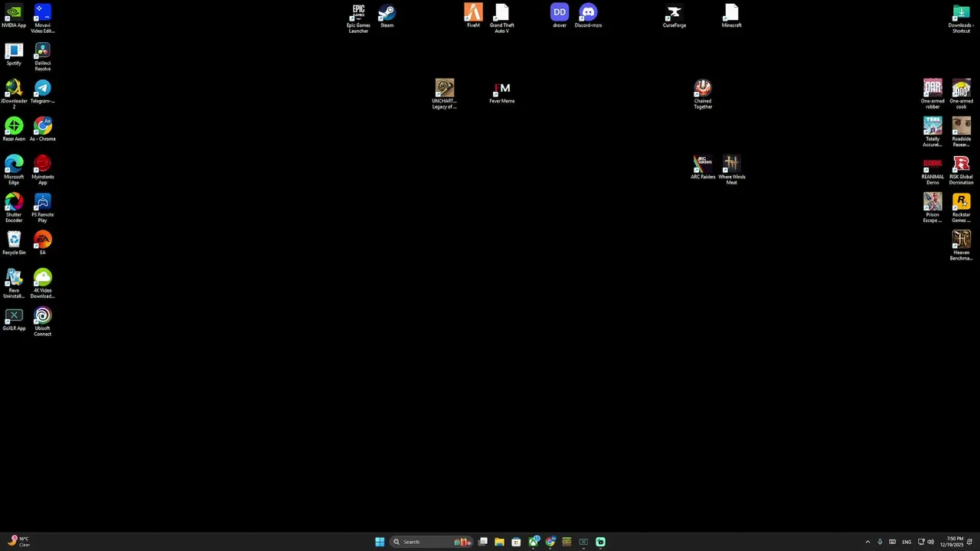Screen dimensions: 980x551
Task: Select the Revo Uninstaller shortcut
Action: tap(14, 284)
